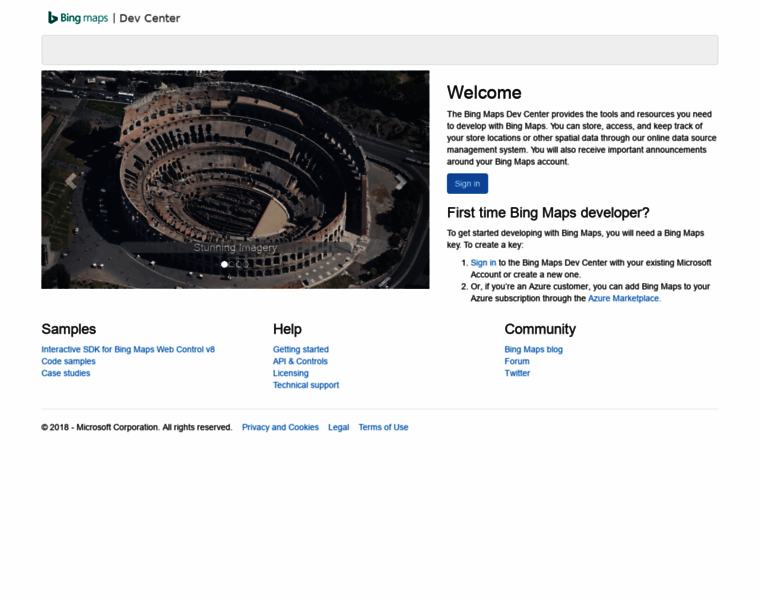Advance to next carousel slide arrow

click(x=400, y=181)
